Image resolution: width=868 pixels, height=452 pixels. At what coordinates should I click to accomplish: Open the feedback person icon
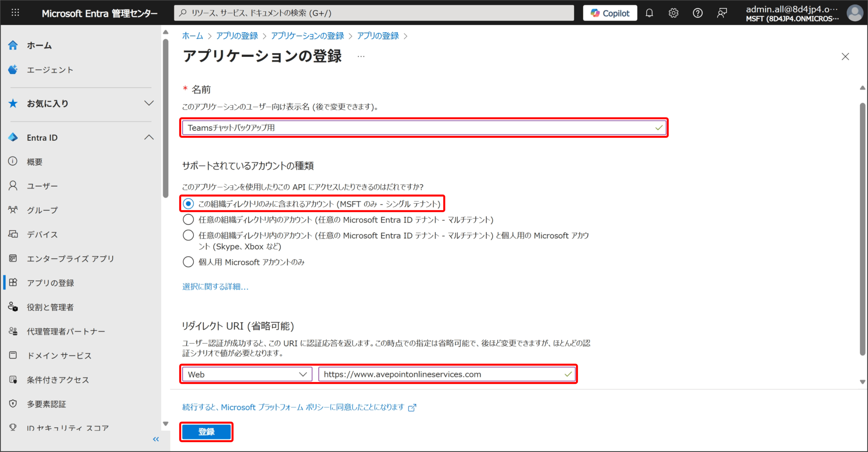click(722, 13)
